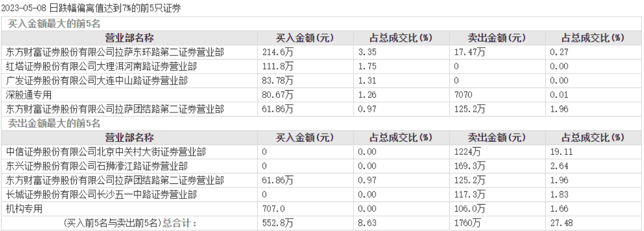This screenshot has width=644, height=231.
Task: Open 广发证券大连中山路证券营业部 branch details
Action: click(97, 80)
